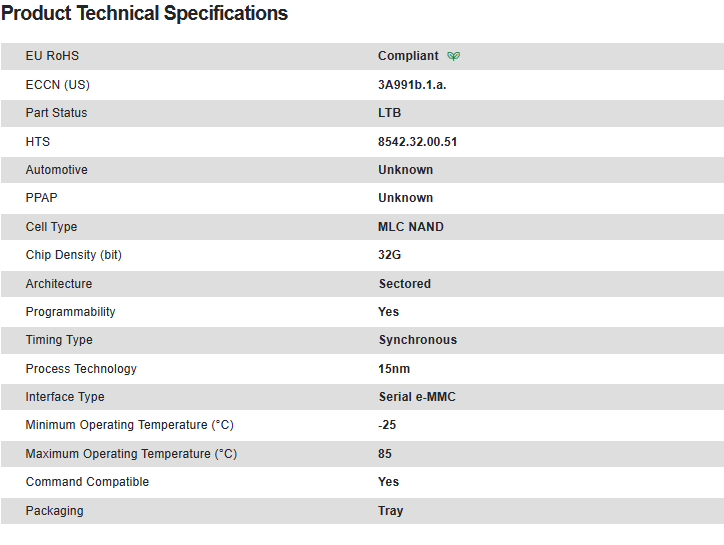Select the Compliant value text
The image size is (724, 545).
click(x=408, y=56)
